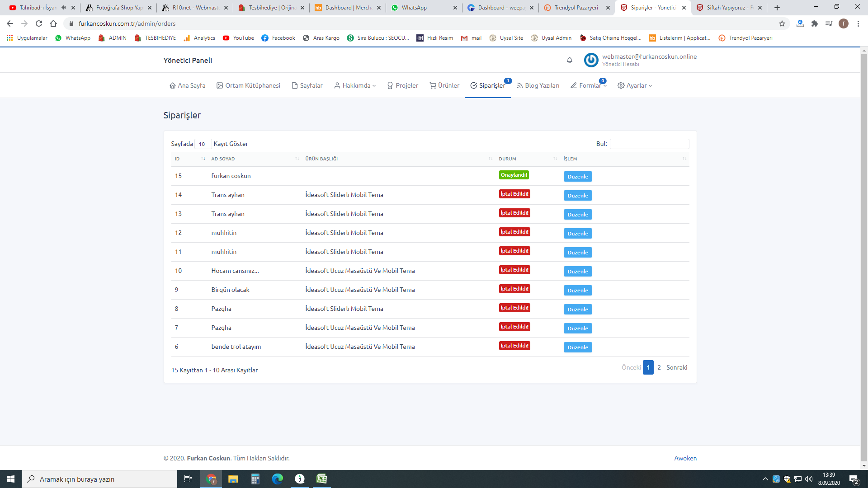Screen dimensions: 868x488
Task: Open Ana Sayfa in admin navigation
Action: [x=187, y=85]
